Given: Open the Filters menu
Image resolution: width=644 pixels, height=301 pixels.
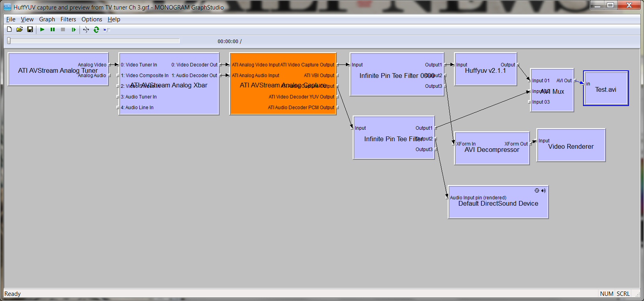Looking at the screenshot, I should point(68,19).
